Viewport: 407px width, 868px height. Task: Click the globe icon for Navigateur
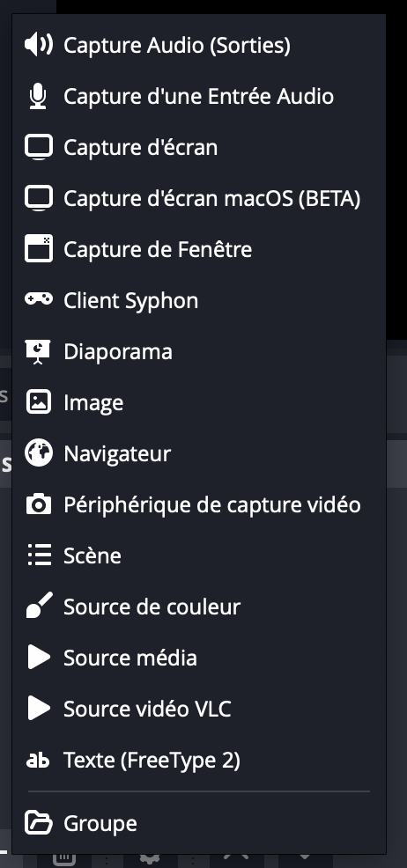(x=39, y=453)
